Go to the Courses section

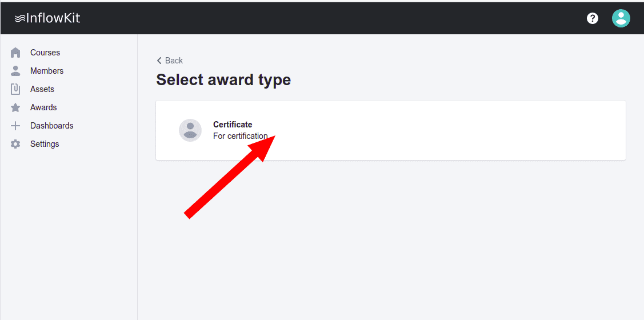click(x=45, y=53)
